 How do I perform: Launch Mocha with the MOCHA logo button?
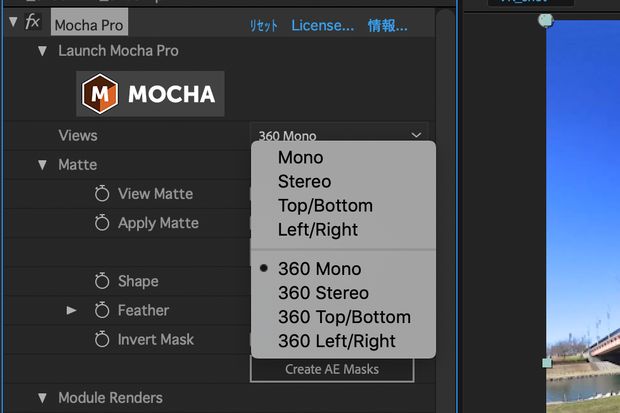click(150, 94)
